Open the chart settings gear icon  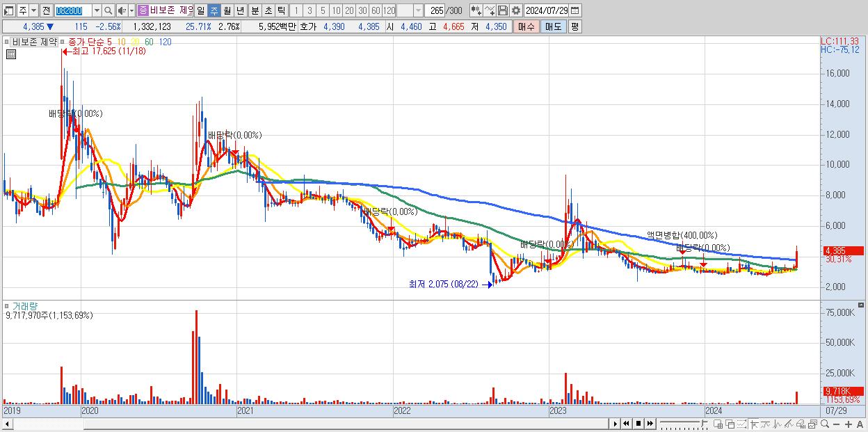[x=516, y=10]
